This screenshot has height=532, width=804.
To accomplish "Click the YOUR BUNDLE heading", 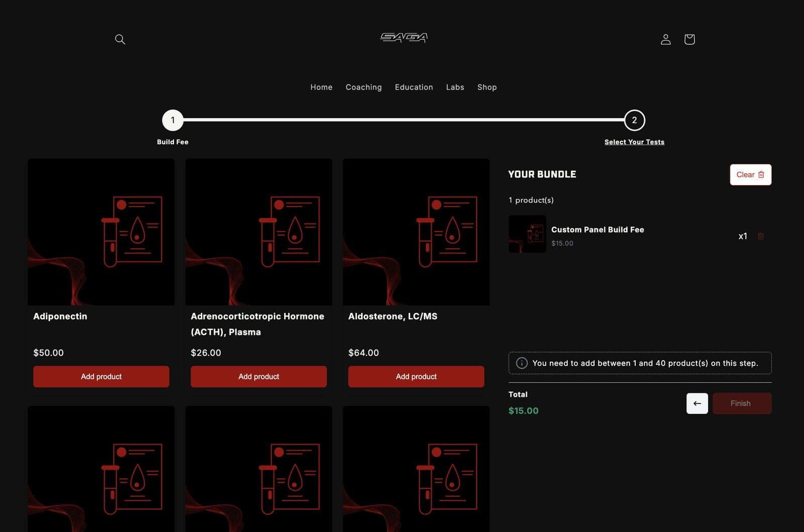I will pyautogui.click(x=542, y=174).
